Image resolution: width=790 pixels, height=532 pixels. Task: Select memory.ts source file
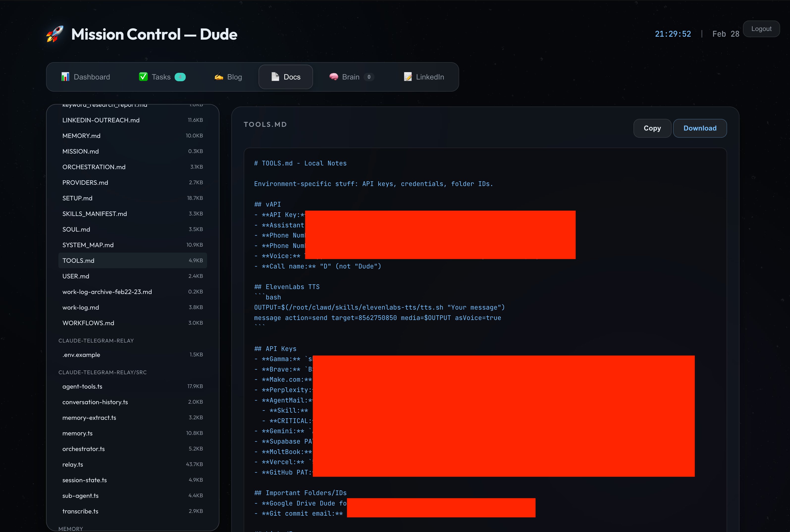[133, 433]
